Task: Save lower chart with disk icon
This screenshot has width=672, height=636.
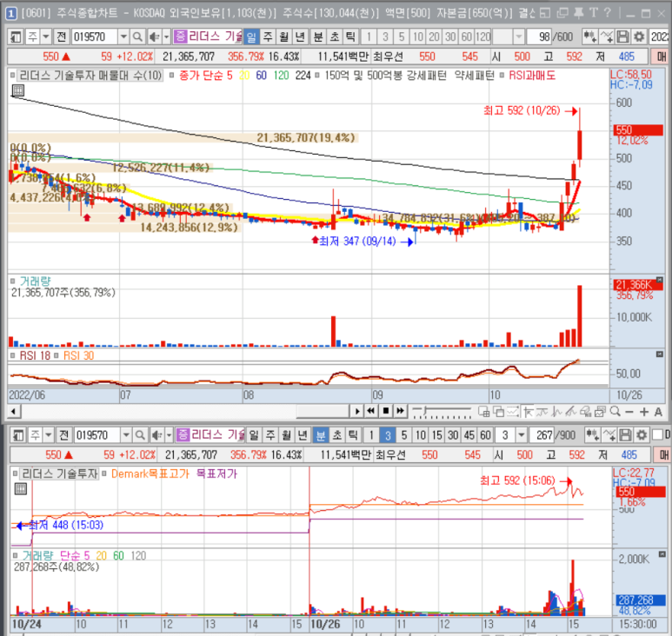Action: click(625, 435)
